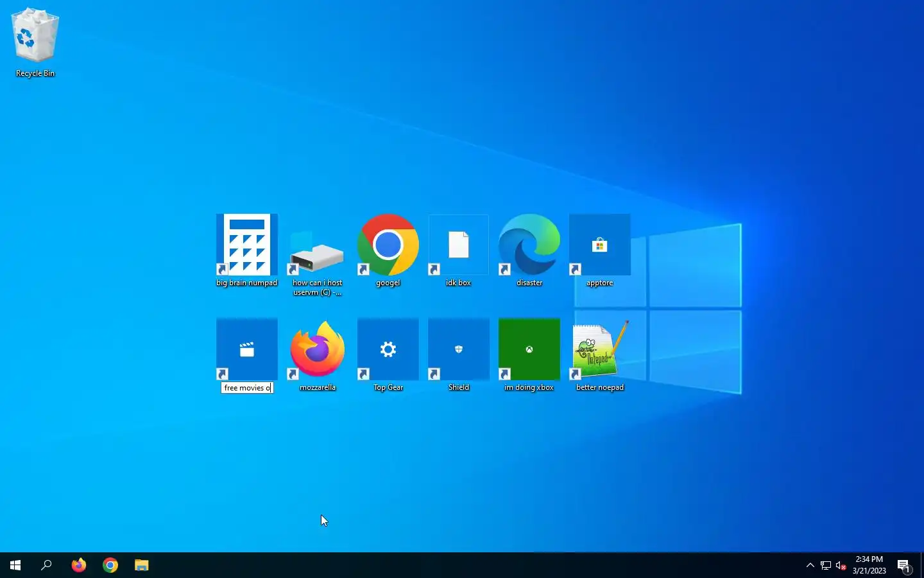This screenshot has width=924, height=578.
Task: Click the disaster label text
Action: [529, 283]
